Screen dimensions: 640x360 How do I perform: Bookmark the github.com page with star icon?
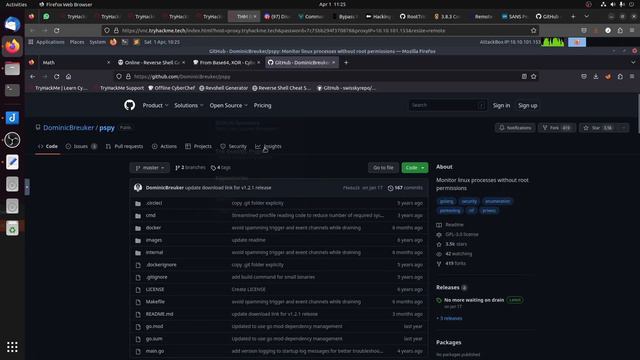coord(533,77)
